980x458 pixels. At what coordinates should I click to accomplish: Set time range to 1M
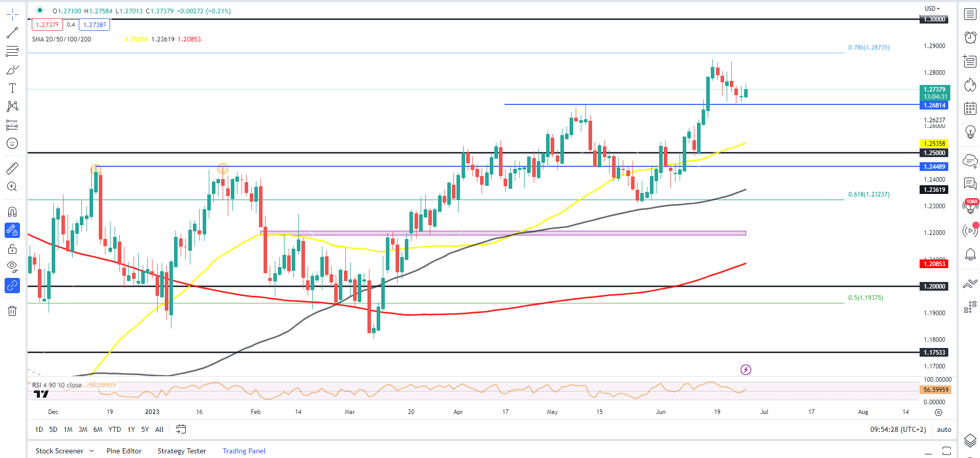tap(68, 429)
